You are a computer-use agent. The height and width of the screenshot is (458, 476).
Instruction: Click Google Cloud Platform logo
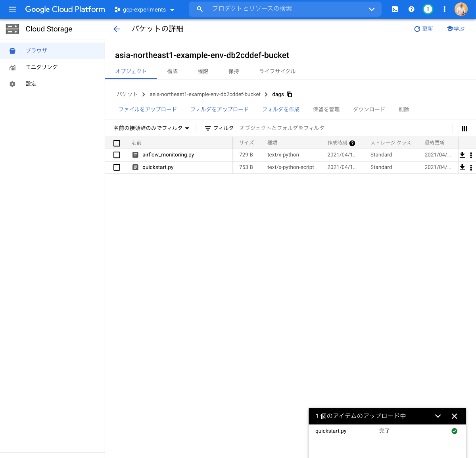click(65, 9)
